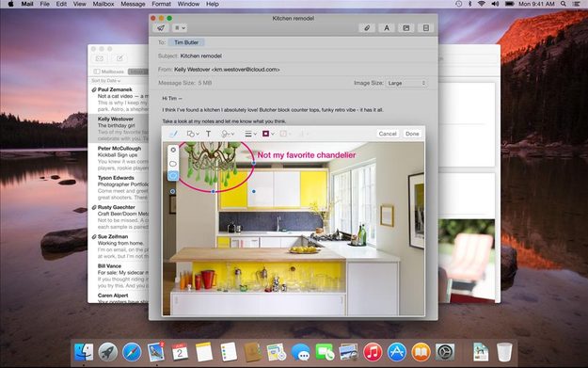588x368 pixels.
Task: Click the Wi-Fi status icon in menu bar
Action: pyautogui.click(x=482, y=4)
